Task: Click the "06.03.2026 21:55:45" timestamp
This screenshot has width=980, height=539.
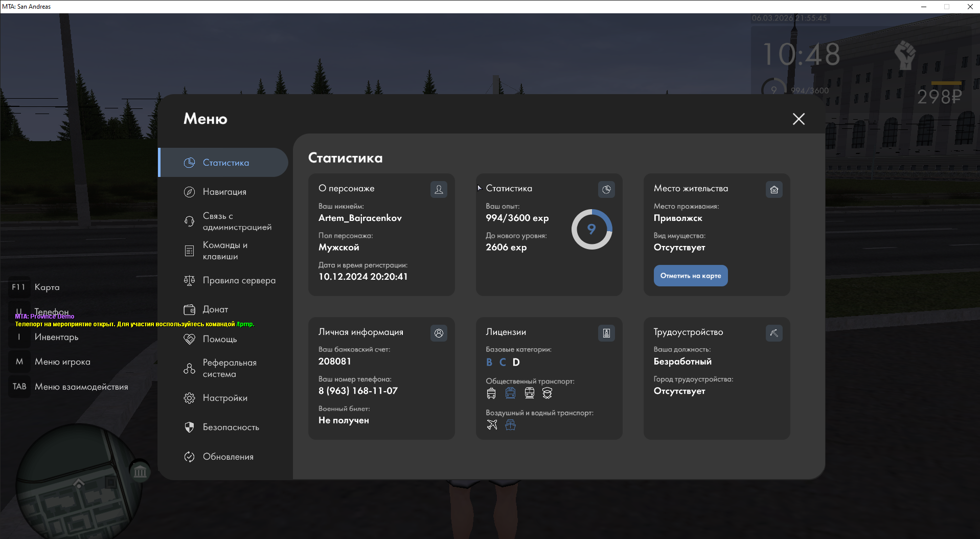Action: pos(789,18)
